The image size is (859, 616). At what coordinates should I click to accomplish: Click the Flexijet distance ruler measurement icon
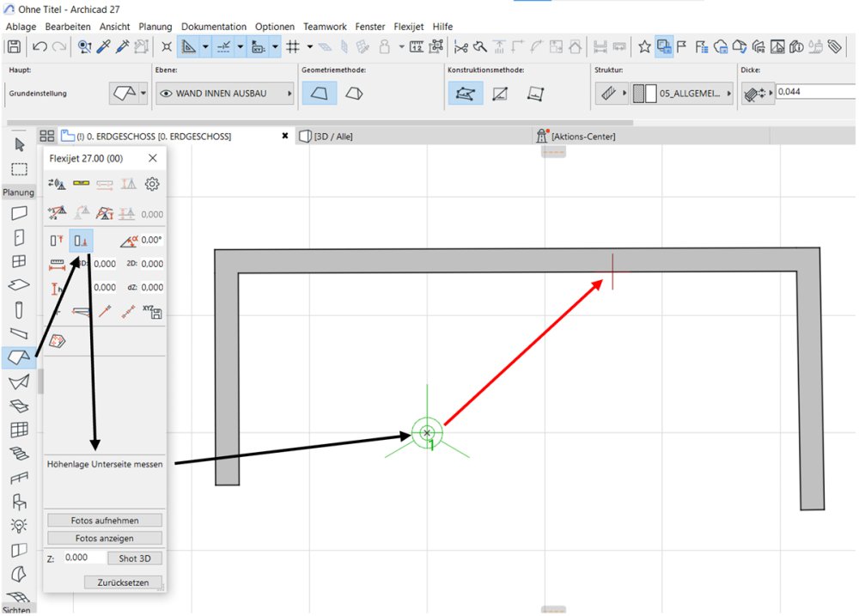[x=57, y=264]
